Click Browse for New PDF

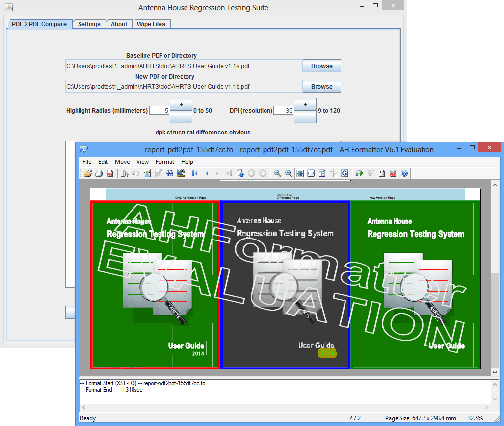[322, 86]
